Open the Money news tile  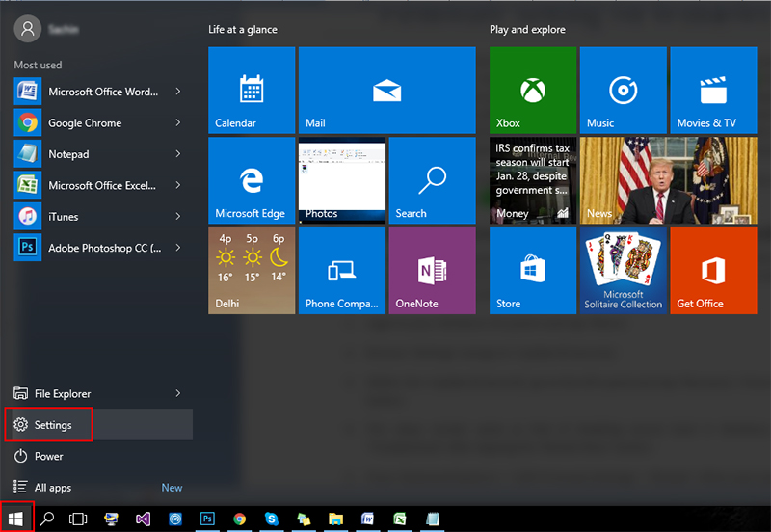tap(533, 180)
